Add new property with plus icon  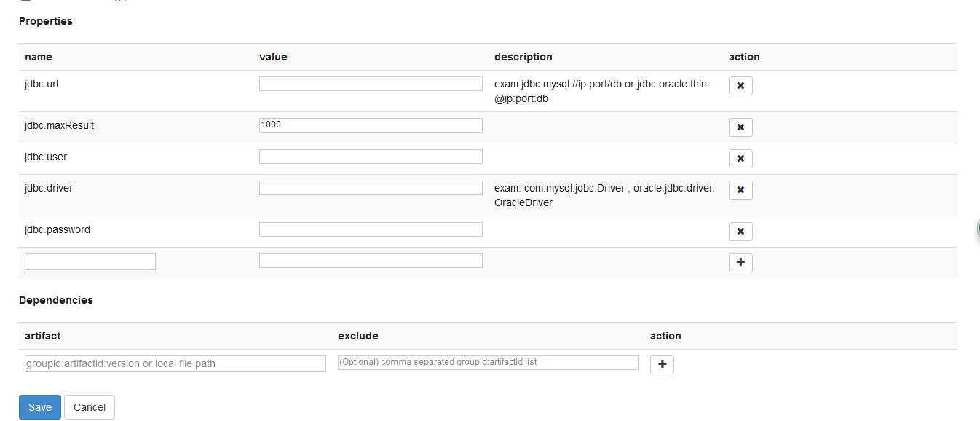coord(740,262)
